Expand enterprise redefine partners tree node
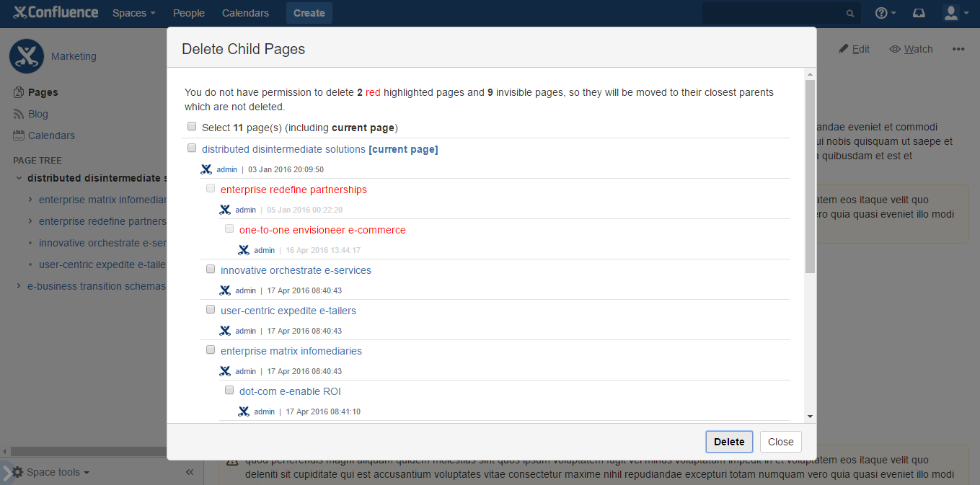This screenshot has width=980, height=485. pyautogui.click(x=30, y=221)
